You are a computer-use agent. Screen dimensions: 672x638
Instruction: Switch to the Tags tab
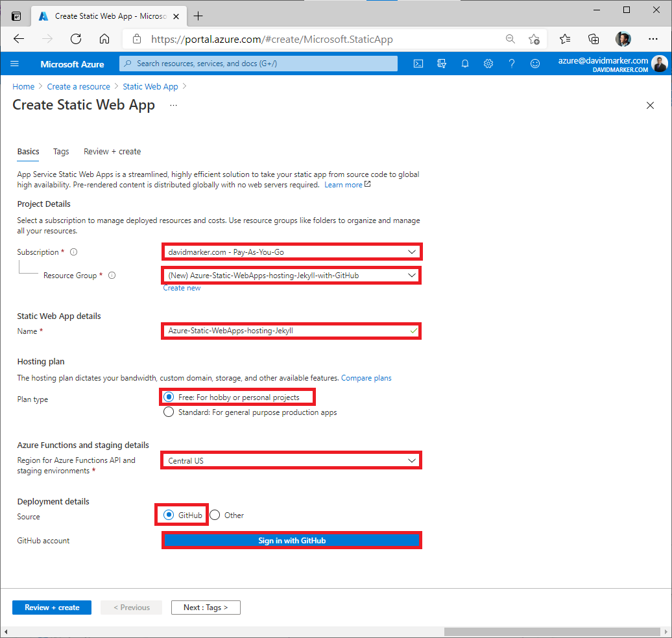click(61, 152)
